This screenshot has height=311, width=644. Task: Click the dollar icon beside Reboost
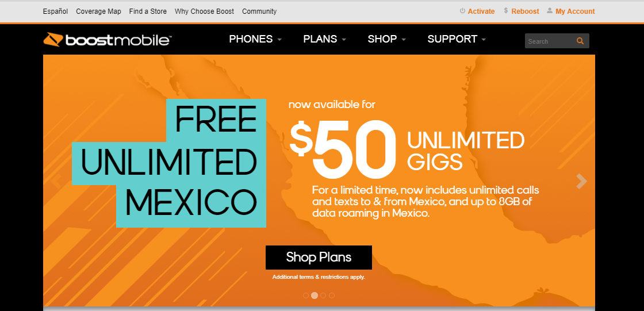coord(506,11)
